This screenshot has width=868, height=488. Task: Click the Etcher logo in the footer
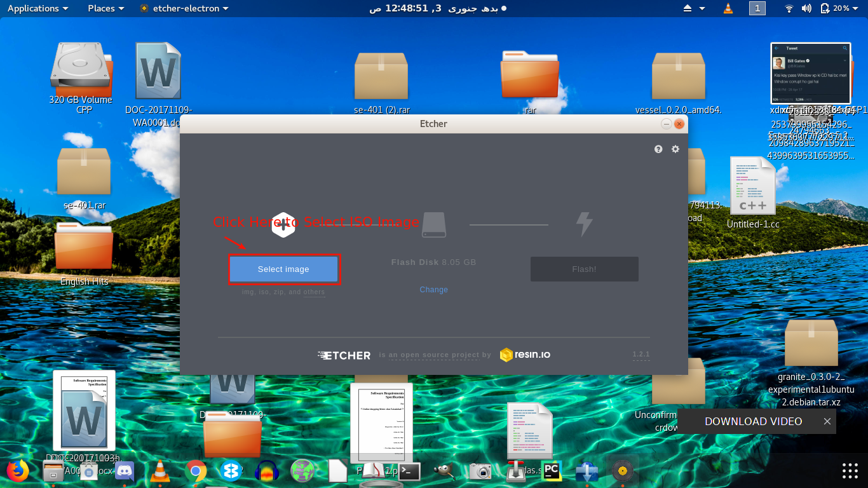344,355
